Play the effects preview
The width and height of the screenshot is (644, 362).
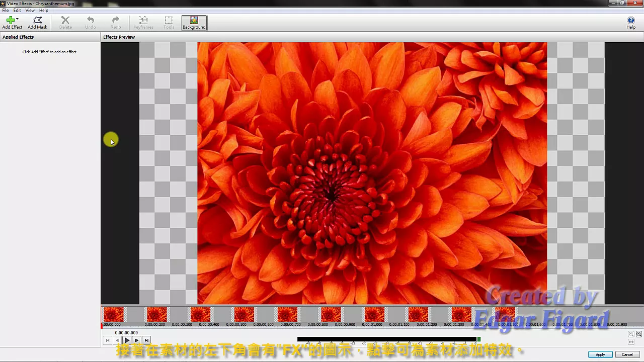coord(127,340)
